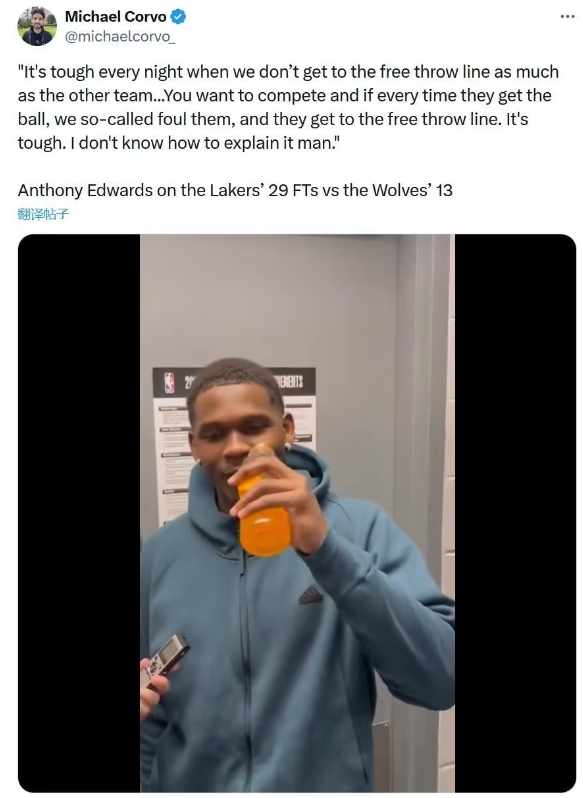Click the NBA logo on the wall poster

click(170, 383)
